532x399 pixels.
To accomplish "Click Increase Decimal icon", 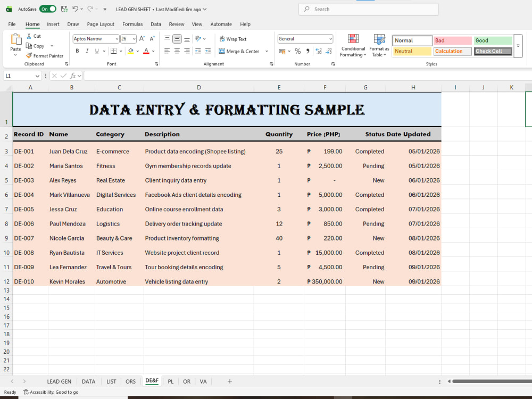I will tap(319, 51).
